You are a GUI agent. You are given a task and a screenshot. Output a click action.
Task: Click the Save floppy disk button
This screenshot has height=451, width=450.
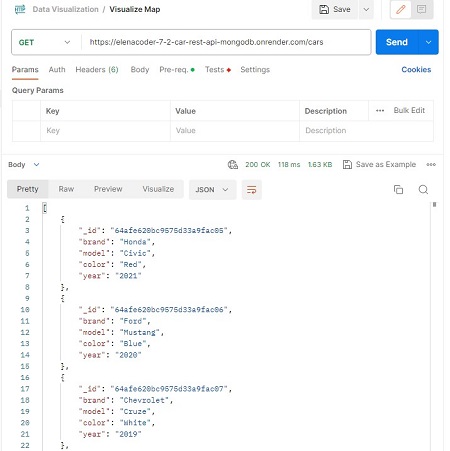pos(335,9)
